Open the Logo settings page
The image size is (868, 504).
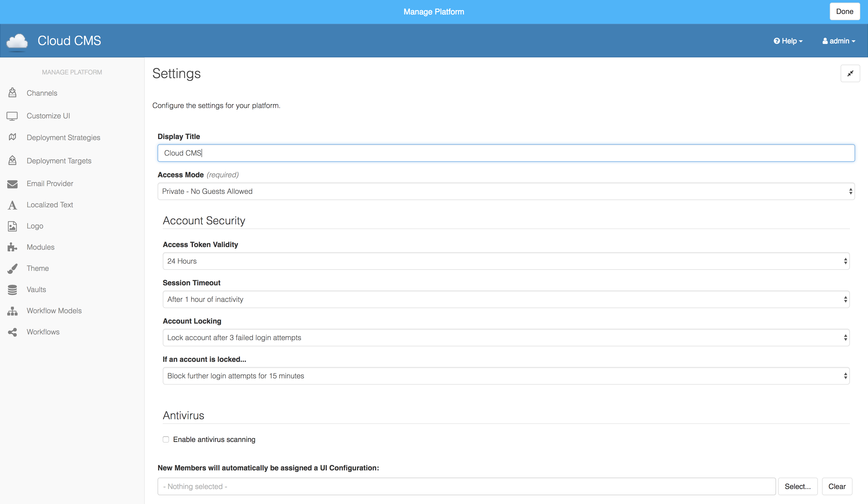34,226
